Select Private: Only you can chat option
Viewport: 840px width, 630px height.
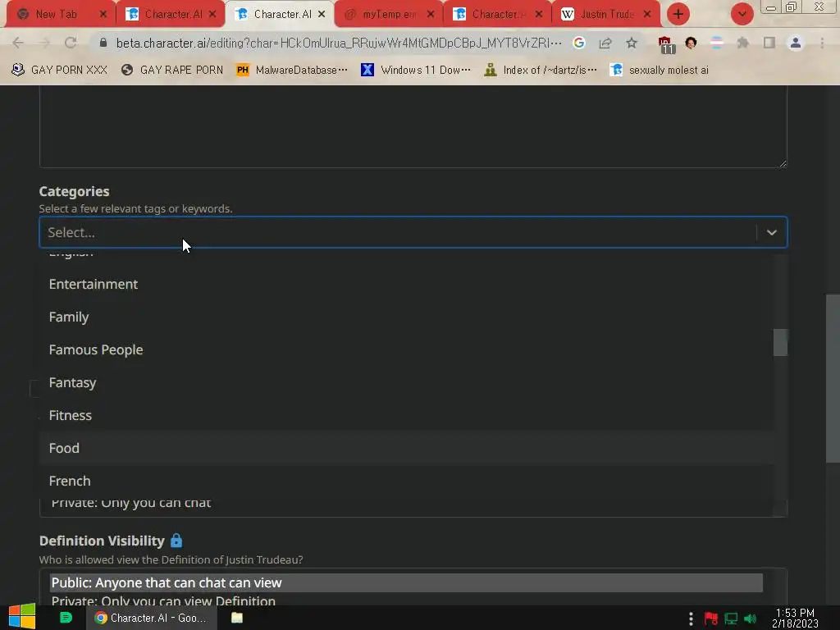131,503
